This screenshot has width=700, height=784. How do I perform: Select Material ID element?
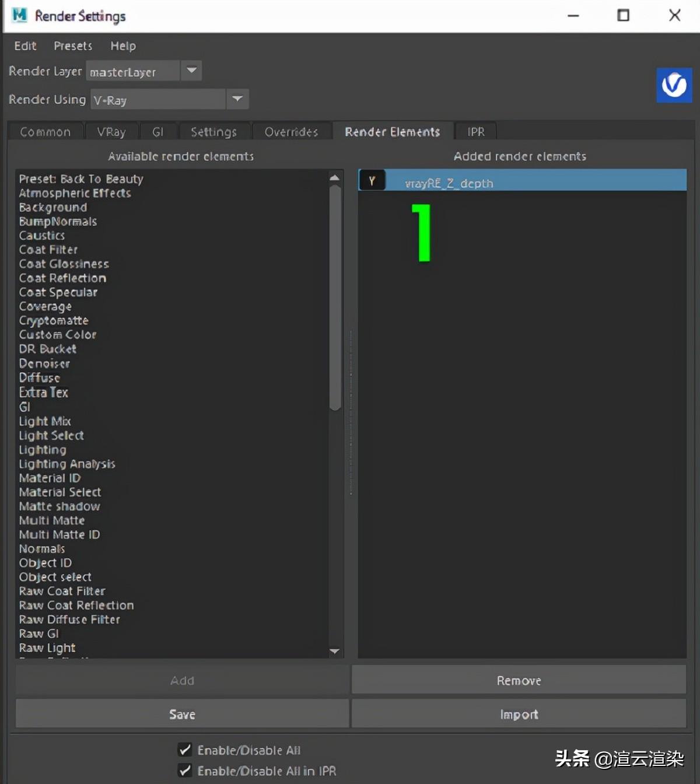(x=50, y=478)
